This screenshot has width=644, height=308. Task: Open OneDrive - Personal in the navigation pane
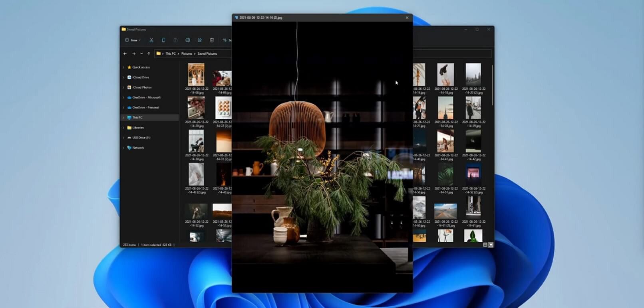tap(145, 107)
